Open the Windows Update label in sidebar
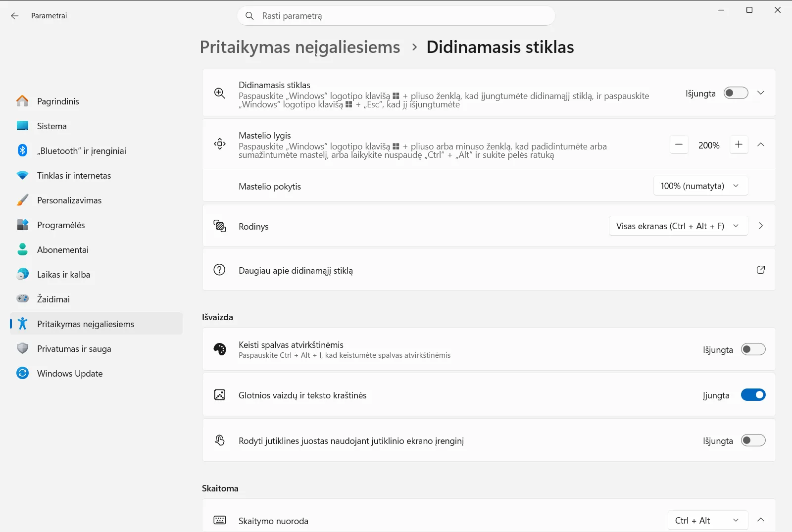This screenshot has height=532, width=792. 70,374
